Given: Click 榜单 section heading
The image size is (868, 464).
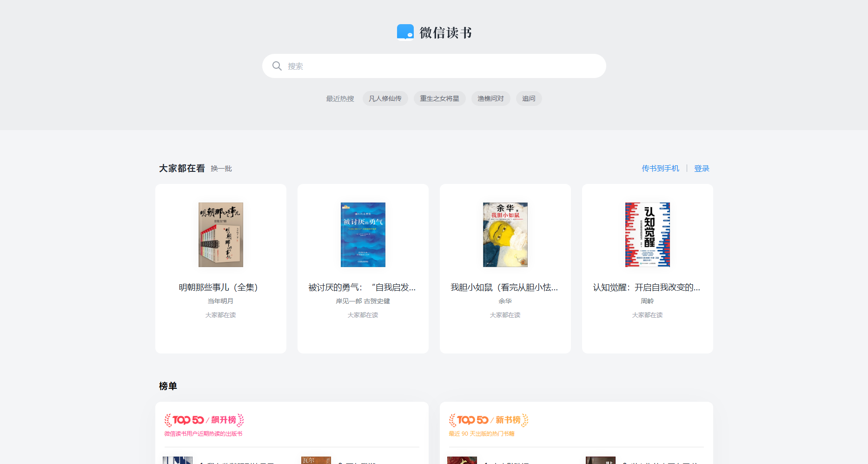Looking at the screenshot, I should (x=168, y=386).
